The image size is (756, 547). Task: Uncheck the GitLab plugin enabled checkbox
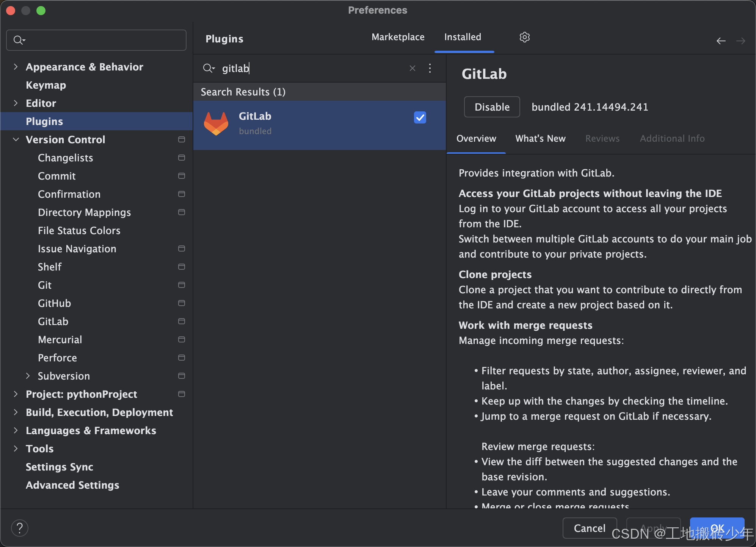tap(420, 117)
